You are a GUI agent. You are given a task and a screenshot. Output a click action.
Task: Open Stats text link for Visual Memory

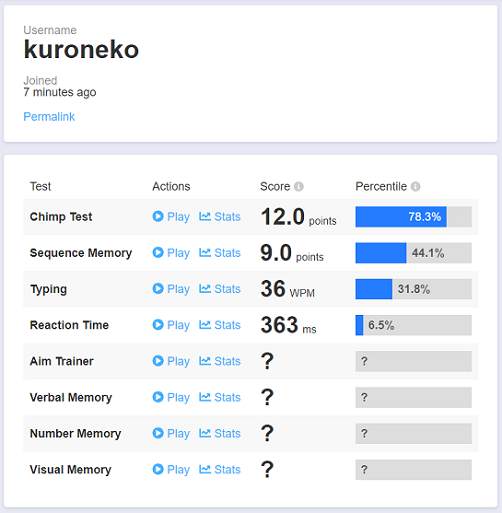(227, 470)
